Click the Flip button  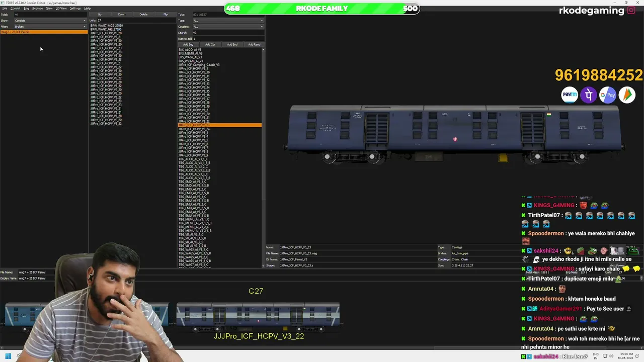coord(166,15)
